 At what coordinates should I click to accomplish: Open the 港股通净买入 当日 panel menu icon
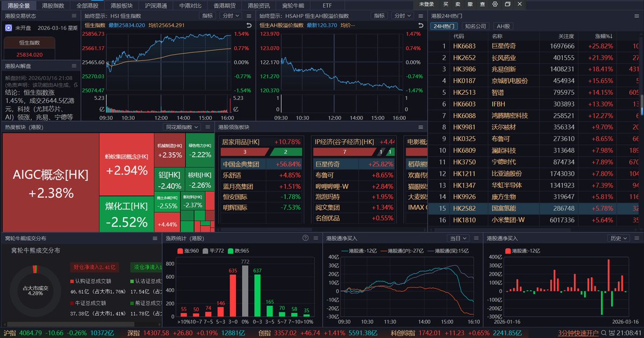(x=476, y=238)
